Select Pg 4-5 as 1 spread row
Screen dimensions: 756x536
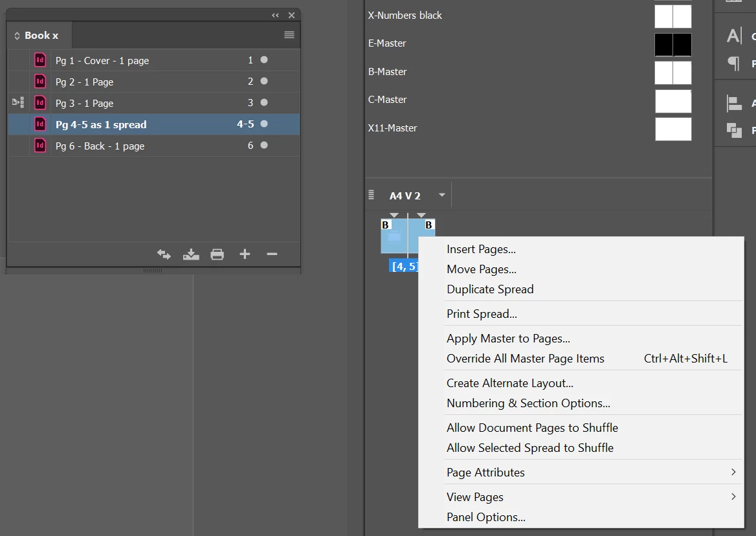(154, 124)
